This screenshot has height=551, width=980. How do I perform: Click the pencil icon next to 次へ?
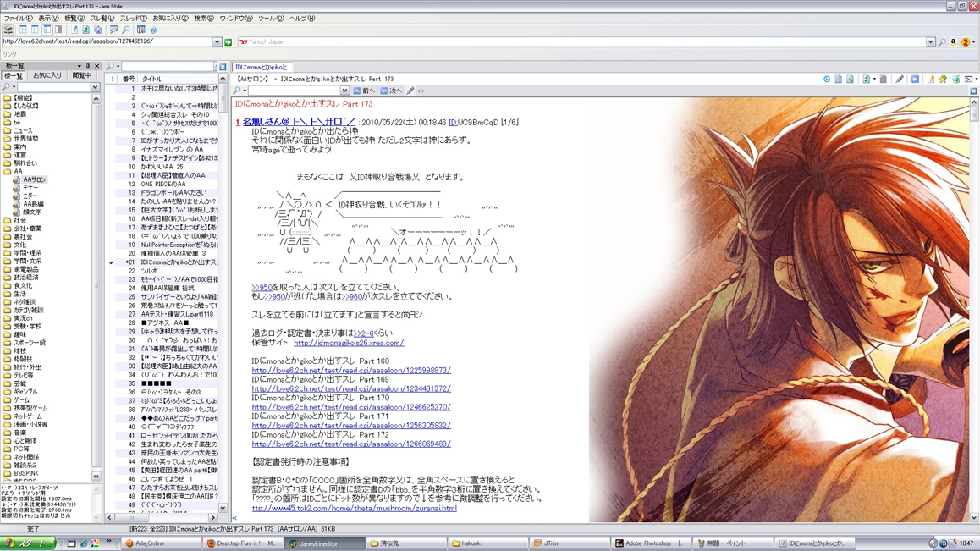click(x=410, y=91)
